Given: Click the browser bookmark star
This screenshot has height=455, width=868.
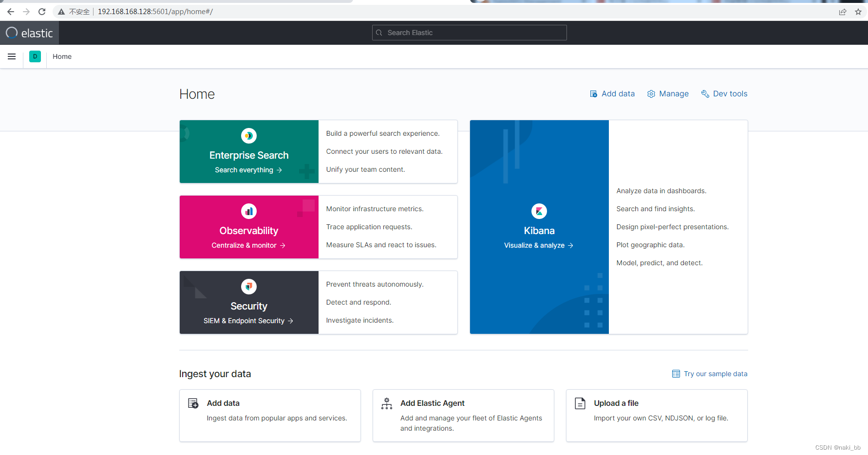Looking at the screenshot, I should [858, 11].
